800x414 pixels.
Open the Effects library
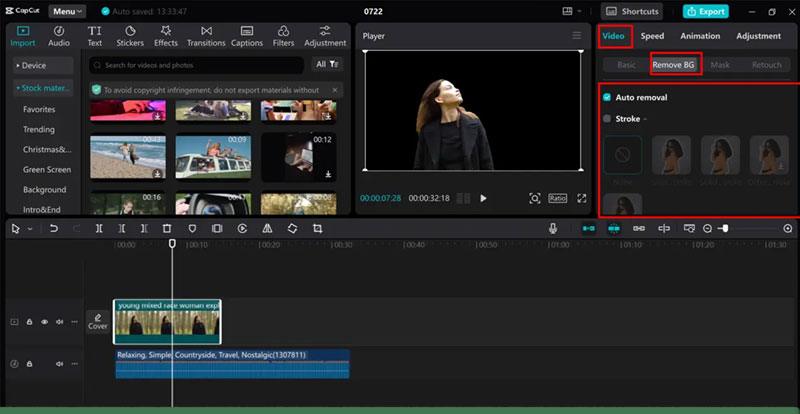(166, 36)
